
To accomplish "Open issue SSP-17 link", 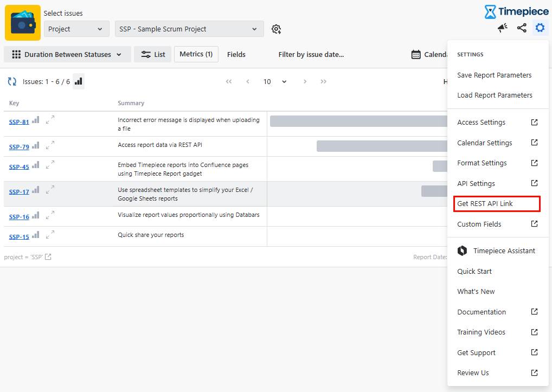I will coord(19,192).
